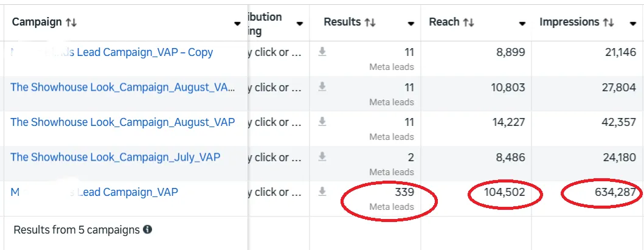The width and height of the screenshot is (644, 250).
Task: Click download icon for Showhouse Look_Campaign_August_VAP row
Action: point(322,122)
